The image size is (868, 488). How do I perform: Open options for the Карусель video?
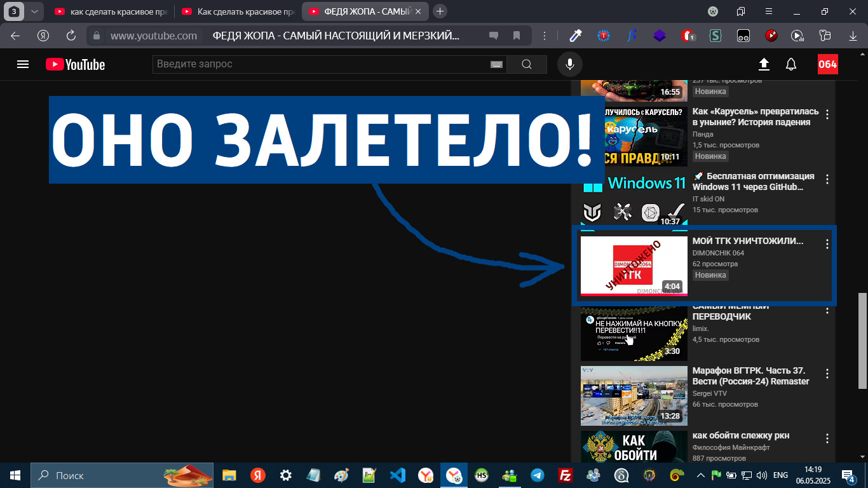pos(827,115)
